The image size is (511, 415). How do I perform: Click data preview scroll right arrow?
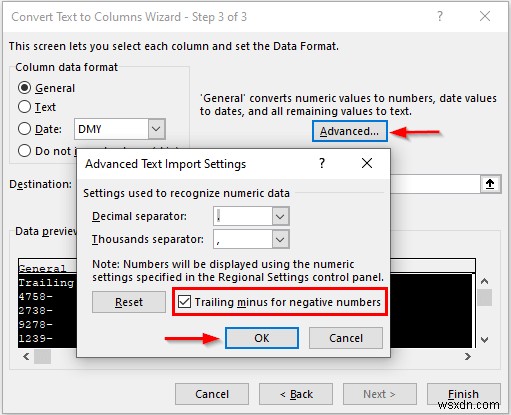click(467, 357)
